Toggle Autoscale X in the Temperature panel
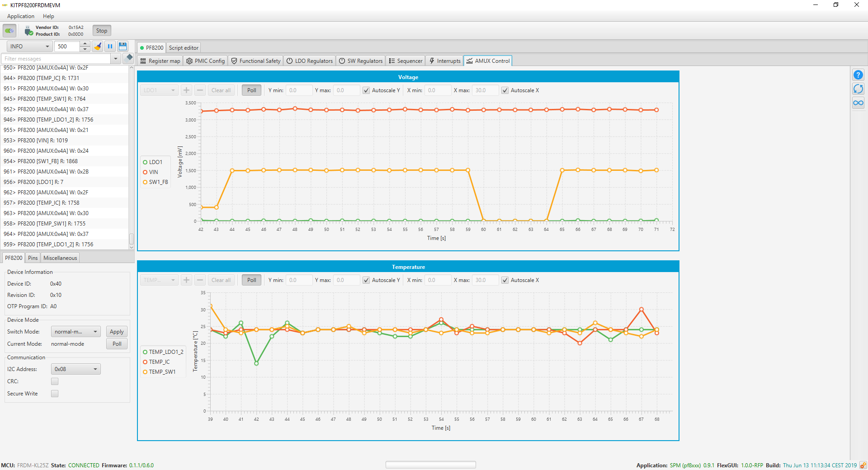This screenshot has width=868, height=470. coord(505,280)
